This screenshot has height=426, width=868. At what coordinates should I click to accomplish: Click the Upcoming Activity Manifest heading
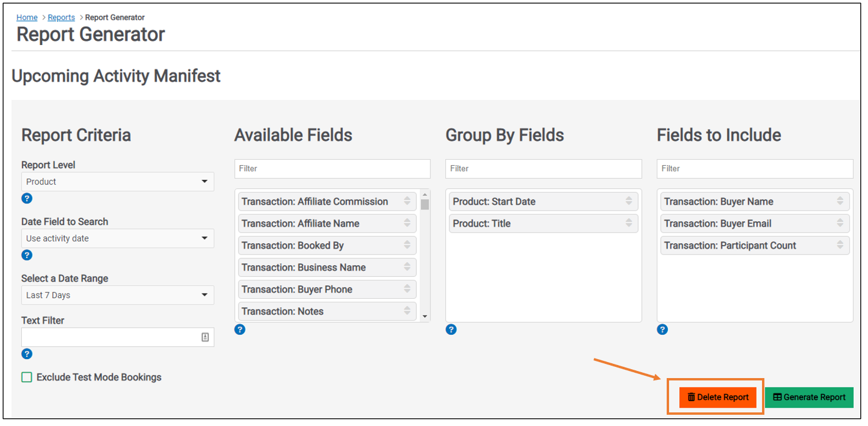point(116,76)
